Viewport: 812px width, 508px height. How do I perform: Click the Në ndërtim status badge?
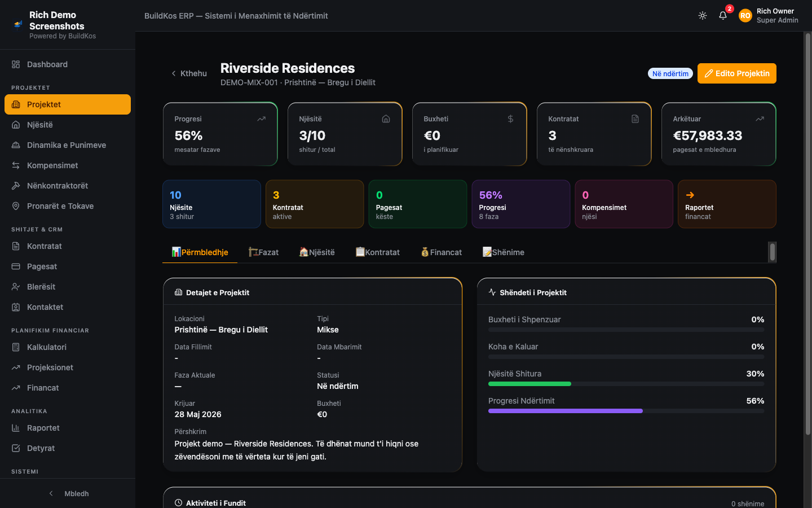[670, 73]
